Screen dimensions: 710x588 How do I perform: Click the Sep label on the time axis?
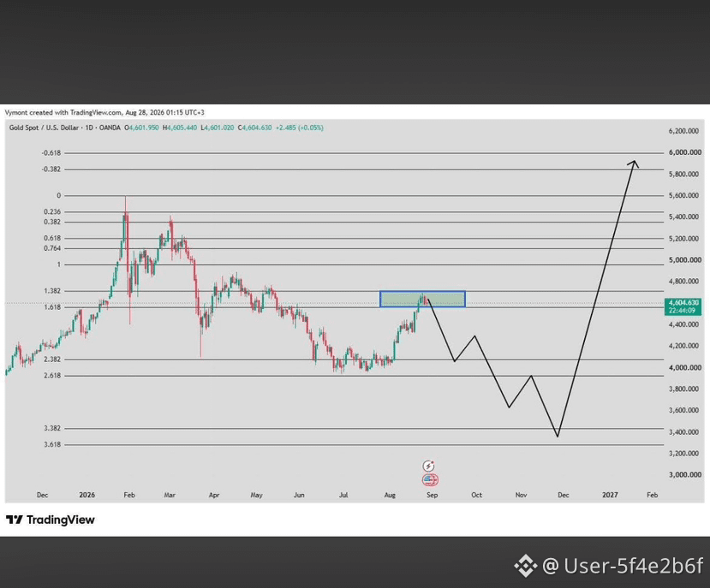pos(433,496)
